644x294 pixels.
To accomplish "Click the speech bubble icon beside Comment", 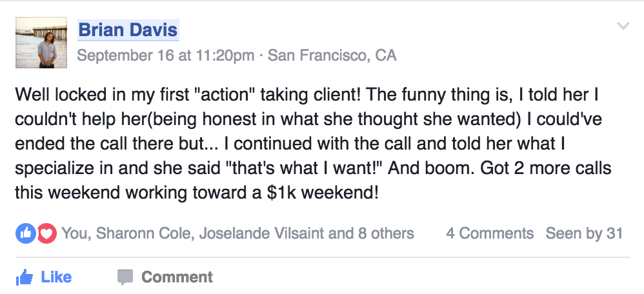I will pyautogui.click(x=125, y=277).
